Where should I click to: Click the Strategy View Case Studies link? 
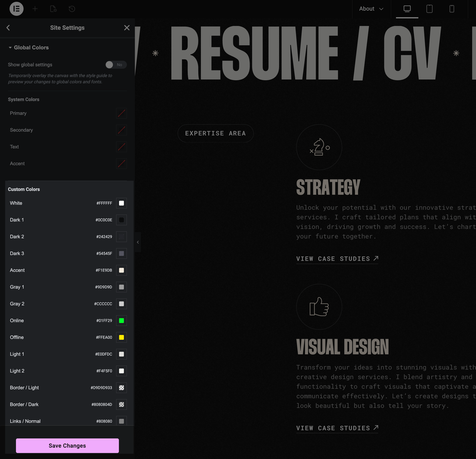pos(337,259)
